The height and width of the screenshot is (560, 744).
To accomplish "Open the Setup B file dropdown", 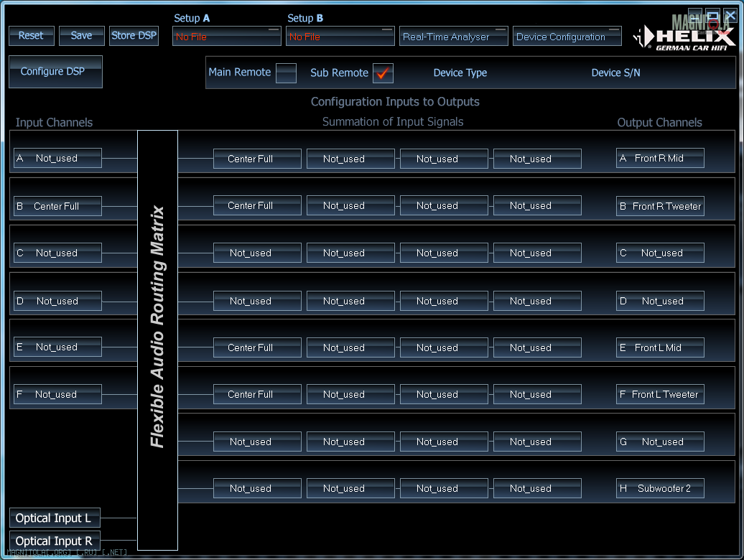I will (340, 37).
